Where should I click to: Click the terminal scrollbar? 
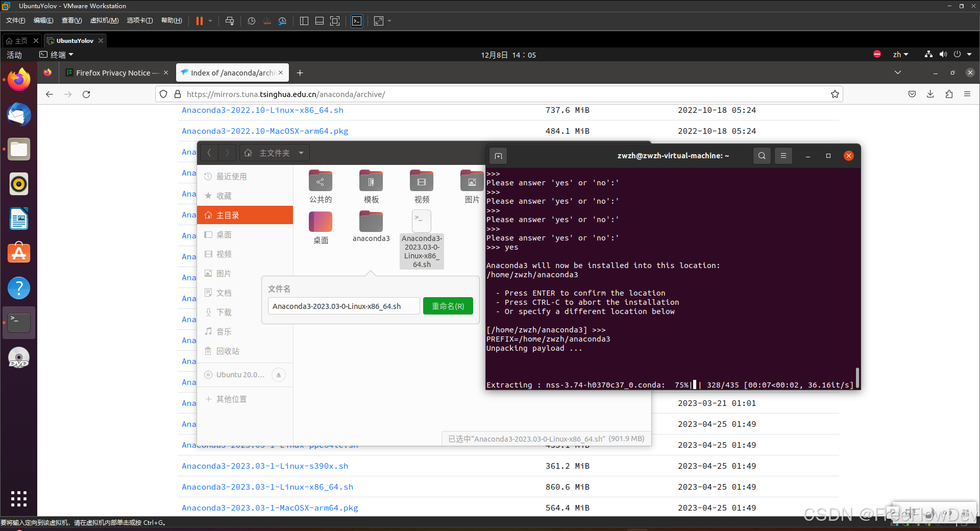(x=857, y=378)
